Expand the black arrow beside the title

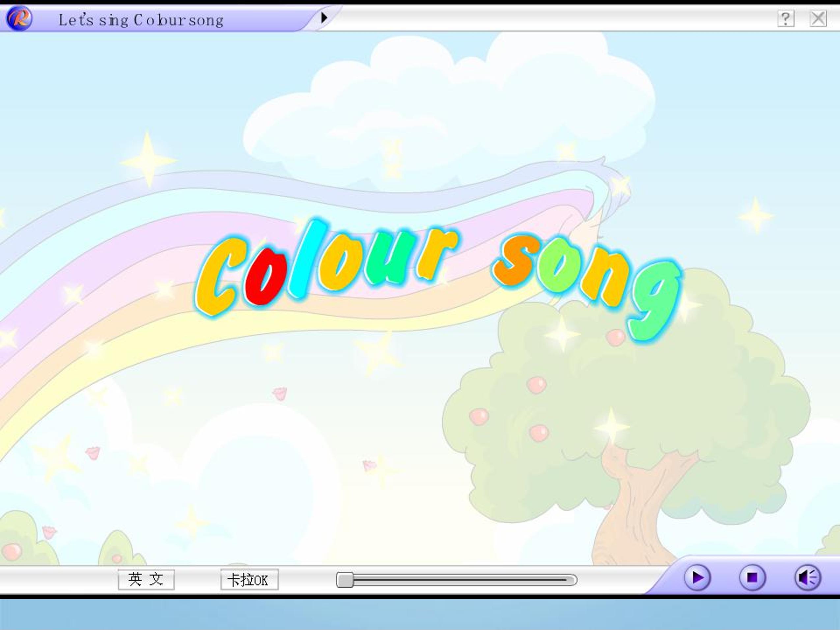coord(324,17)
